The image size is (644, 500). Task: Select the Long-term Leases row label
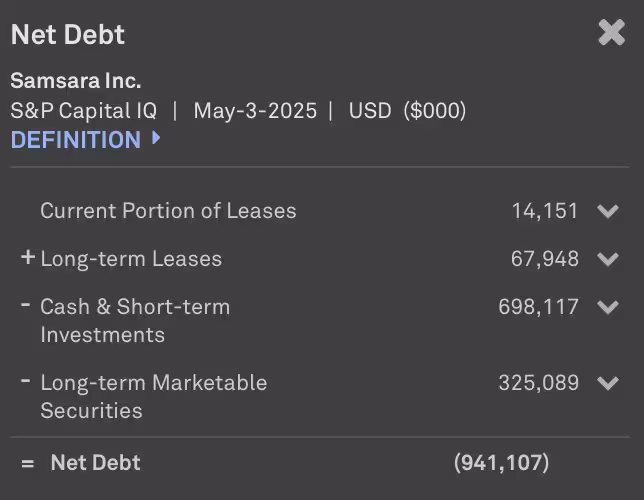click(131, 259)
